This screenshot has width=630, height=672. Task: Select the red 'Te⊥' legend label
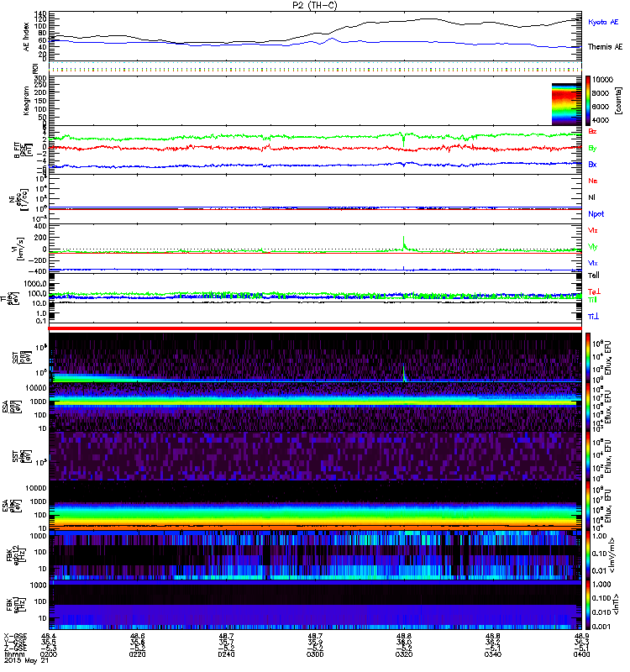coord(594,291)
